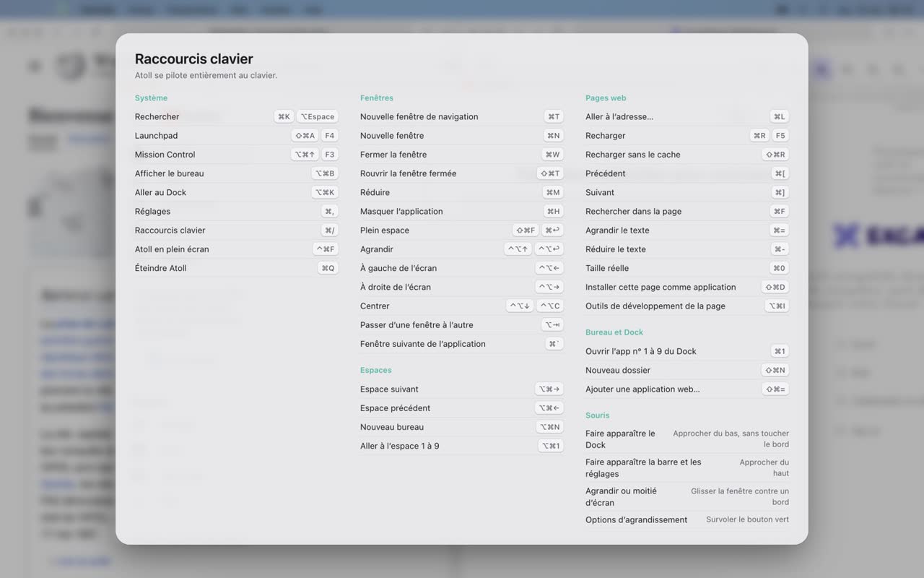Click 'Faire apparaître la barre et les réglages'
This screenshot has width=924, height=578.
pos(643,467)
